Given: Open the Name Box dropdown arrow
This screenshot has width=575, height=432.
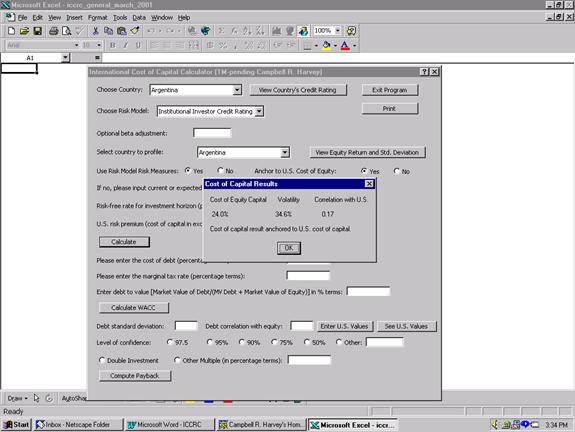Looking at the screenshot, I should (x=65, y=58).
